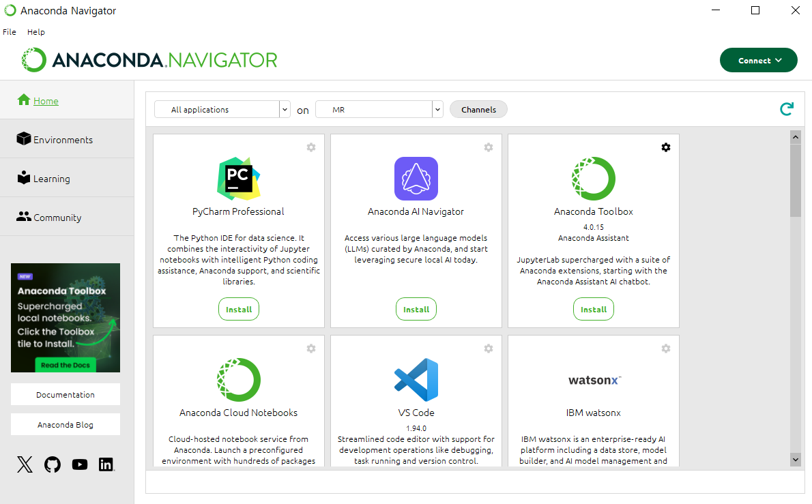The width and height of the screenshot is (812, 504).
Task: Open settings gear on IBM watsonx tile
Action: click(666, 349)
